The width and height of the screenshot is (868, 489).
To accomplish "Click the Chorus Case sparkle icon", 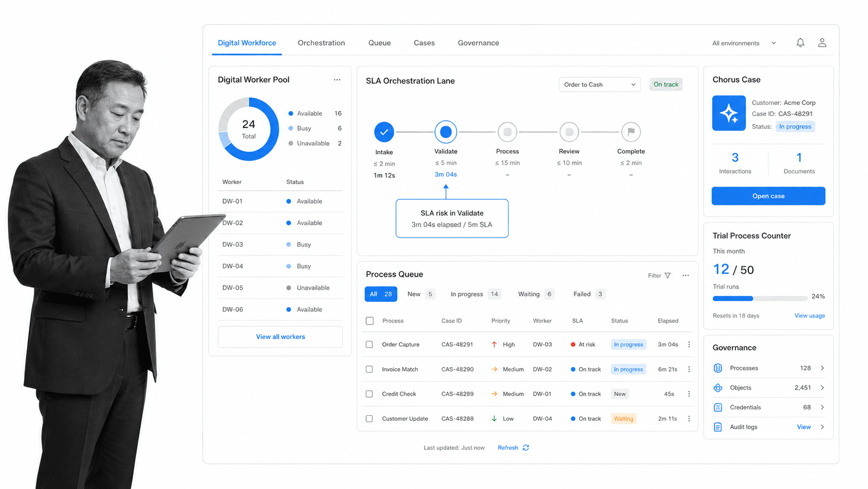I will click(729, 113).
